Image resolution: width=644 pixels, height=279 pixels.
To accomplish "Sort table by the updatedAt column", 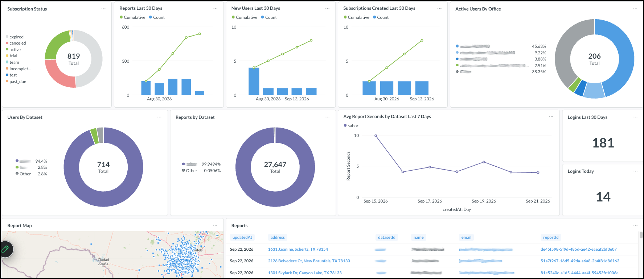I will [242, 237].
